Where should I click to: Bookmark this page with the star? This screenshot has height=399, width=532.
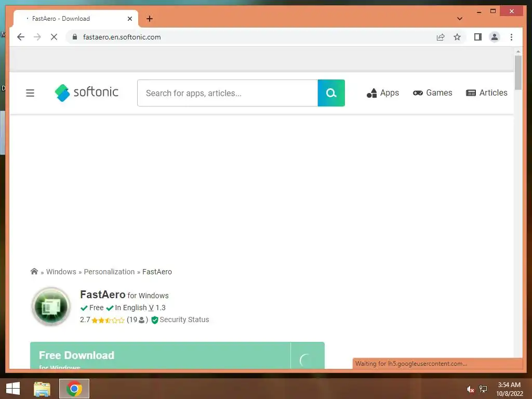tap(457, 37)
